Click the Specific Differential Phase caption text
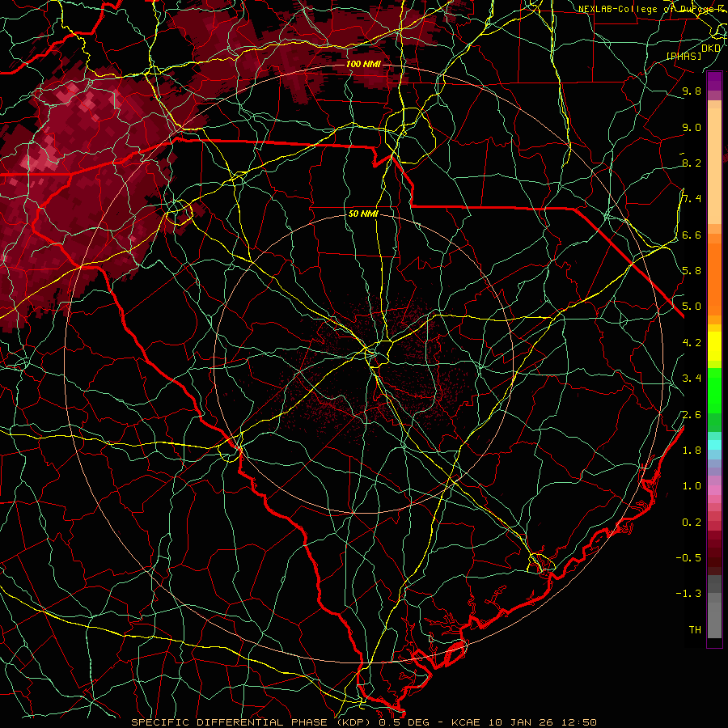 (x=363, y=722)
